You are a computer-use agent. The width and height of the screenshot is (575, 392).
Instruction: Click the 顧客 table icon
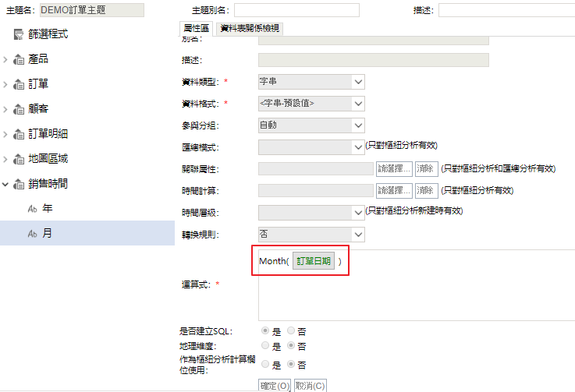[20, 109]
